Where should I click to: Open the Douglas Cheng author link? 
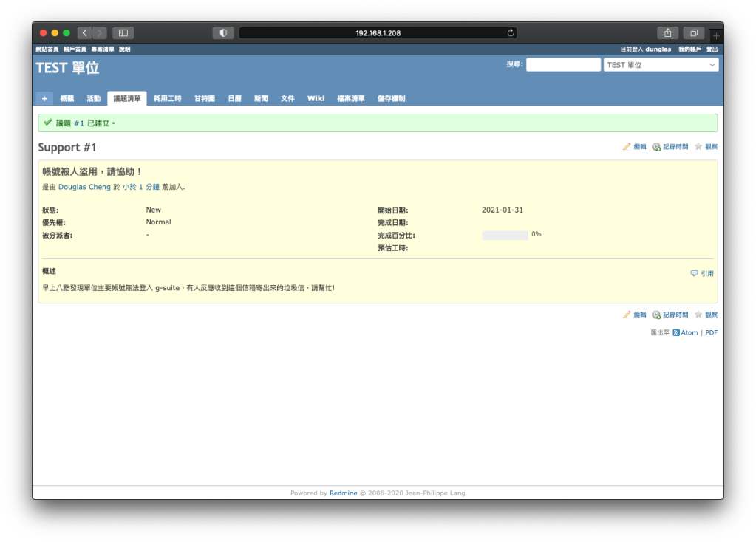84,188
